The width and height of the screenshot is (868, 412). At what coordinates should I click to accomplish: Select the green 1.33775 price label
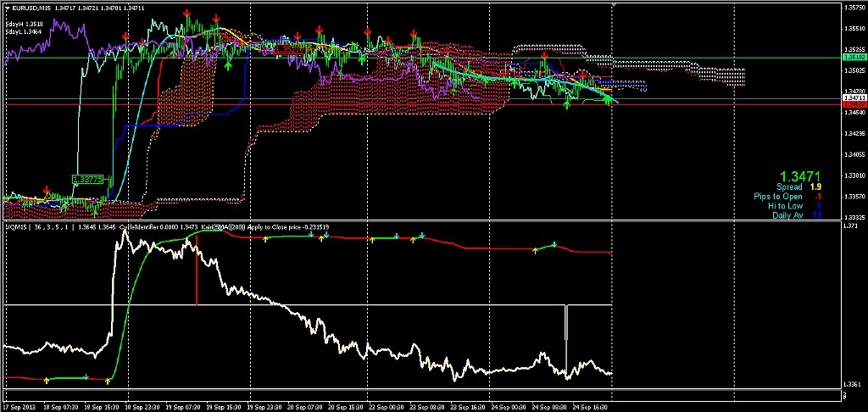[87, 179]
